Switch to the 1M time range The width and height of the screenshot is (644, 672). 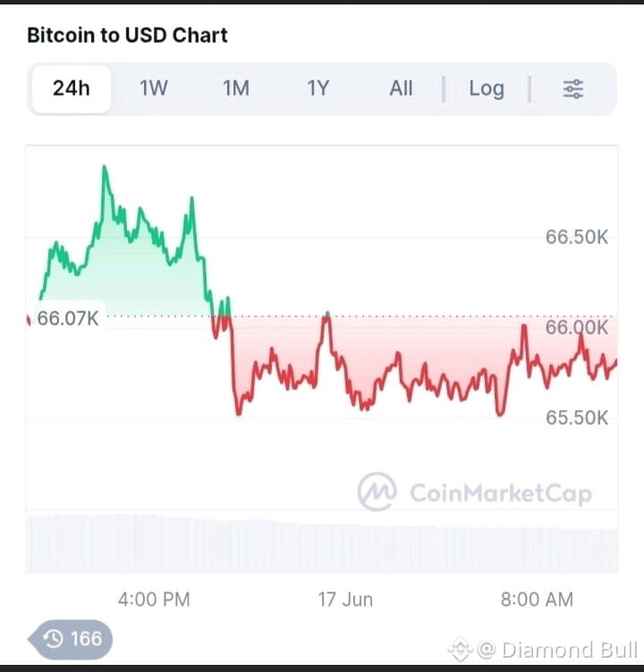235,89
